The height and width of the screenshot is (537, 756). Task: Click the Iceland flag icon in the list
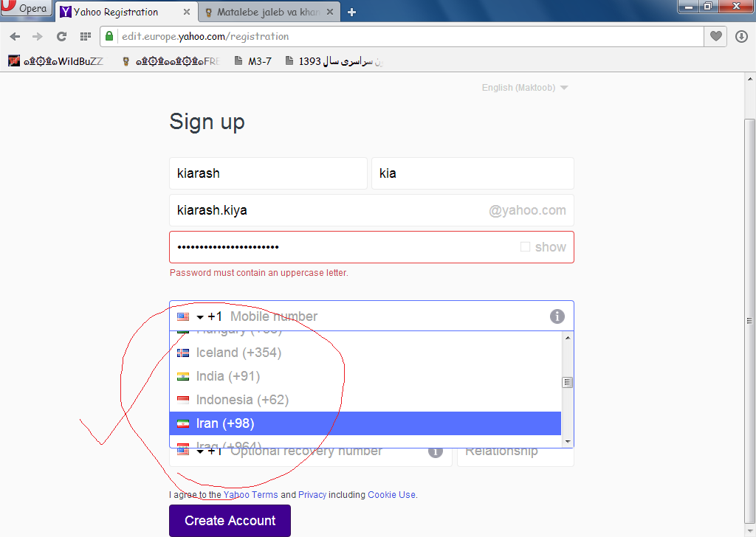pos(183,353)
